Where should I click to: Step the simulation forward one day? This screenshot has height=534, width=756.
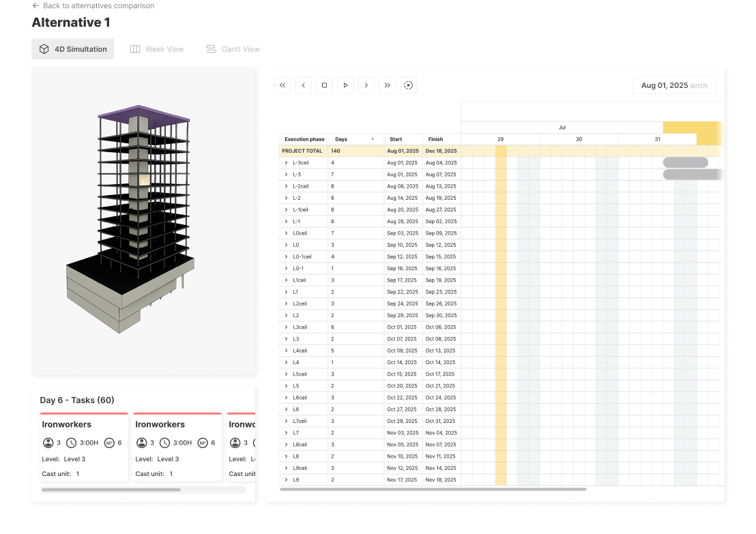pyautogui.click(x=366, y=85)
